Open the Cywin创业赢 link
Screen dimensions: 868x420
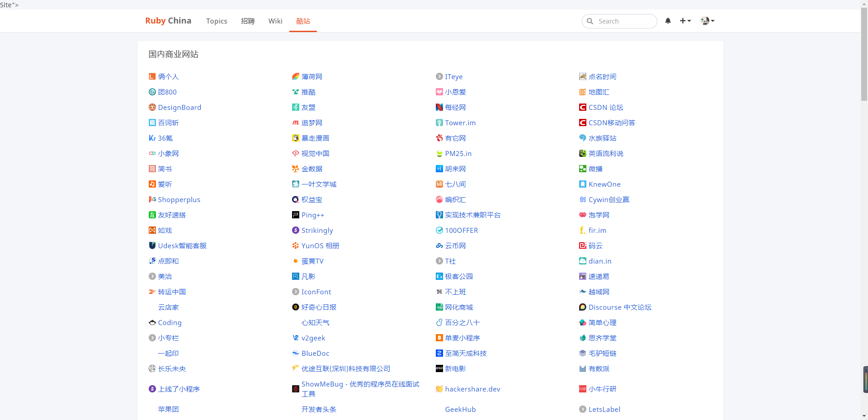pyautogui.click(x=609, y=199)
